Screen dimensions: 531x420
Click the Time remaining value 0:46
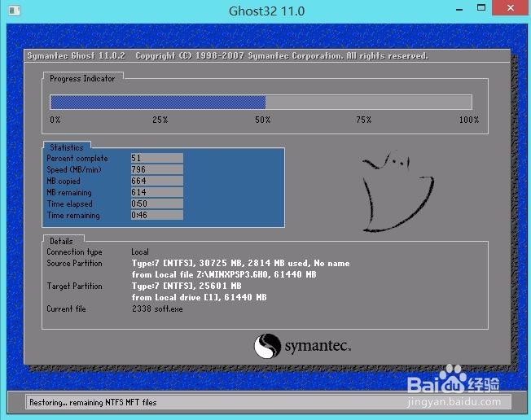coord(157,215)
